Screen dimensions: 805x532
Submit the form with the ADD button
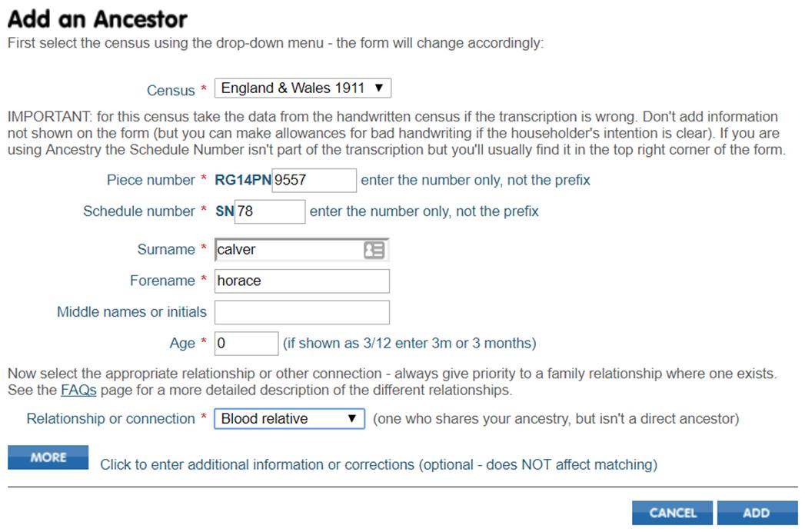pyautogui.click(x=757, y=513)
